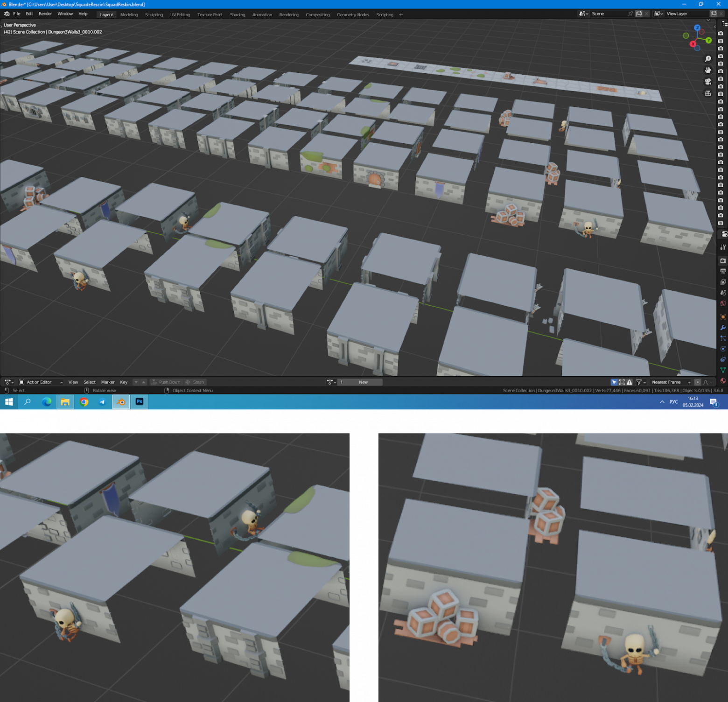
Task: Open the scene browse dropdown
Action: (583, 14)
